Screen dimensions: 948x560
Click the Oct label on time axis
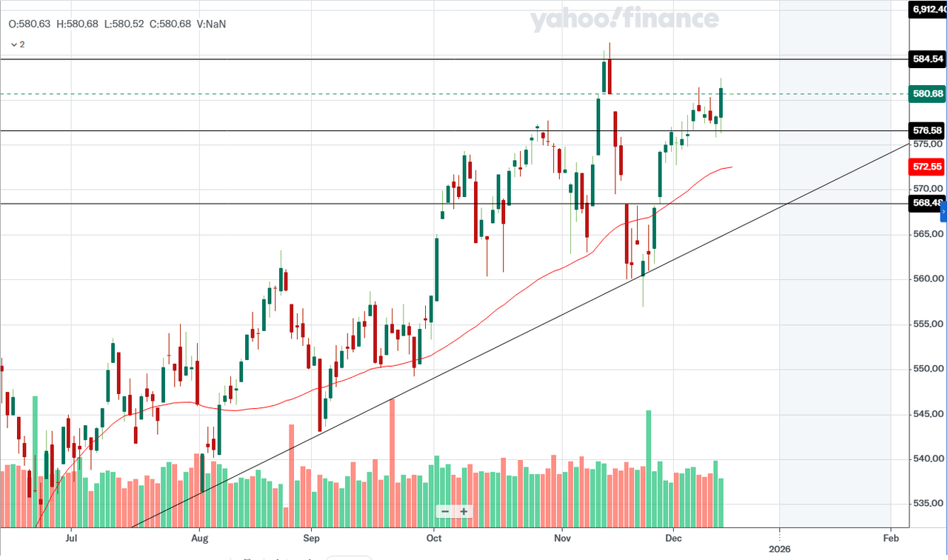click(x=435, y=538)
